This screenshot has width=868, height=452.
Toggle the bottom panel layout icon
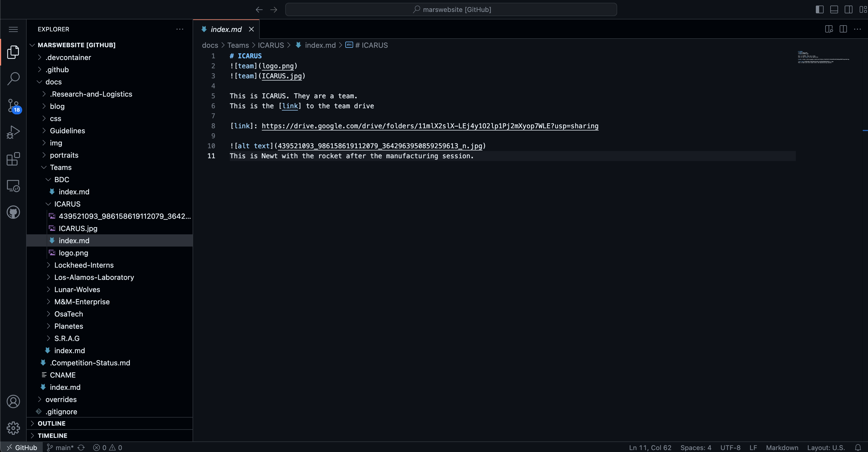[834, 9]
